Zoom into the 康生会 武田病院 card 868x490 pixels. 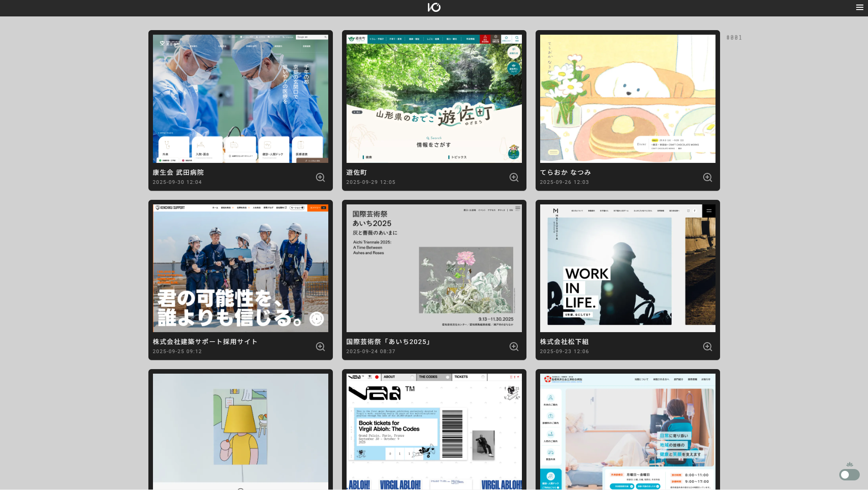click(321, 177)
